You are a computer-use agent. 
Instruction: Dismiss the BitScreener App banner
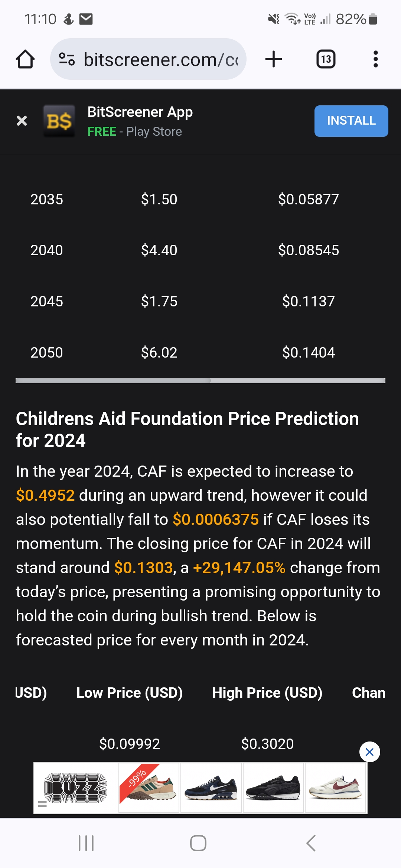pos(22,121)
